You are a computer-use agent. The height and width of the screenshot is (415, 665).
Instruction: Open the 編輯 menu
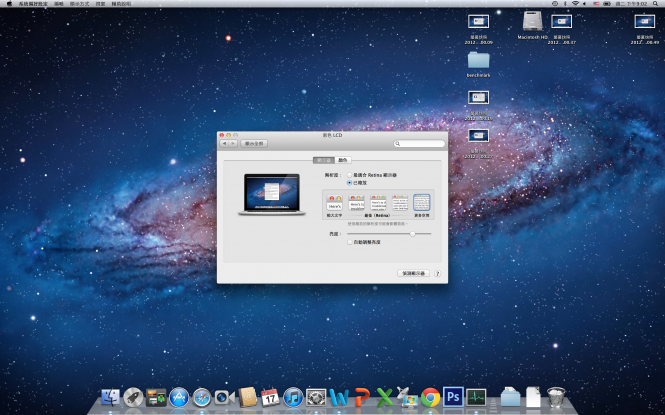[x=59, y=3]
